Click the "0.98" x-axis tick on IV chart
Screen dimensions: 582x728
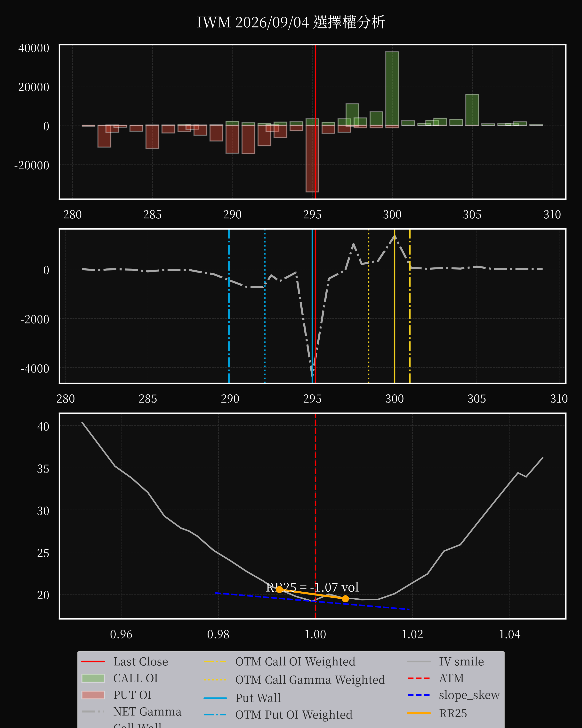coord(218,634)
